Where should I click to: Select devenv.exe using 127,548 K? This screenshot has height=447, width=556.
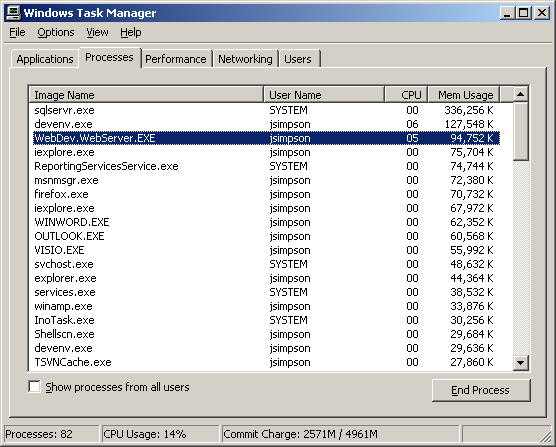click(x=266, y=124)
